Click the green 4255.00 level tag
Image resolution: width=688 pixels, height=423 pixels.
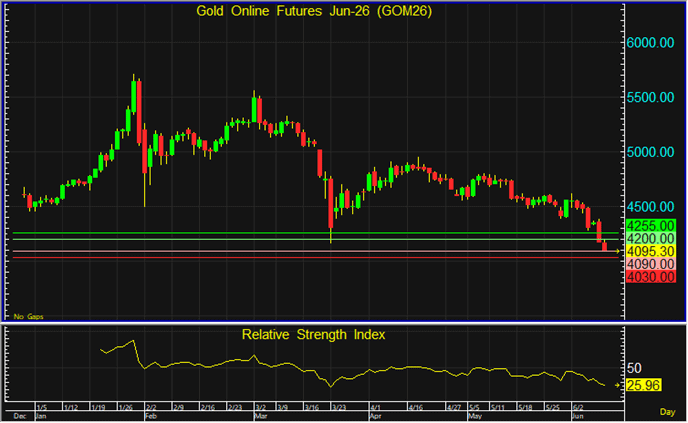pyautogui.click(x=651, y=226)
